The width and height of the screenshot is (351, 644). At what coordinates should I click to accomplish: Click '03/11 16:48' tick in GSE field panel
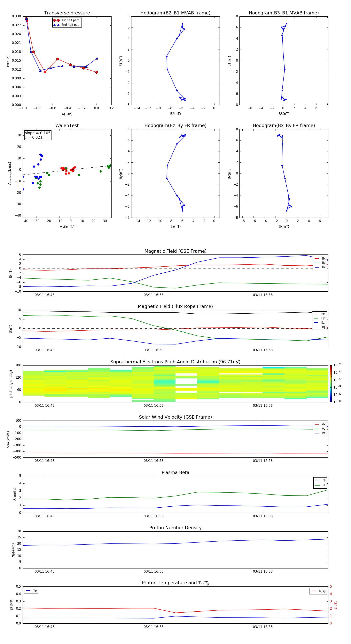pos(44,295)
